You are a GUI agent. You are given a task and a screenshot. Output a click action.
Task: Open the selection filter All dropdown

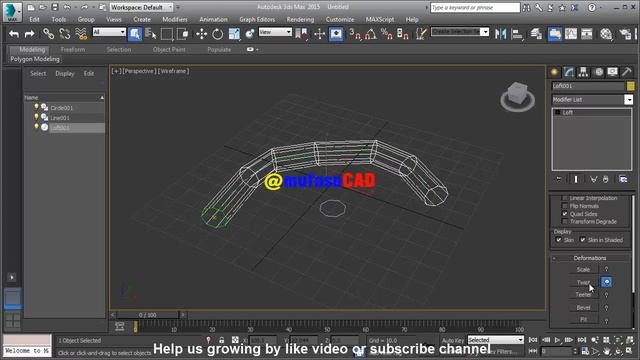click(x=109, y=32)
